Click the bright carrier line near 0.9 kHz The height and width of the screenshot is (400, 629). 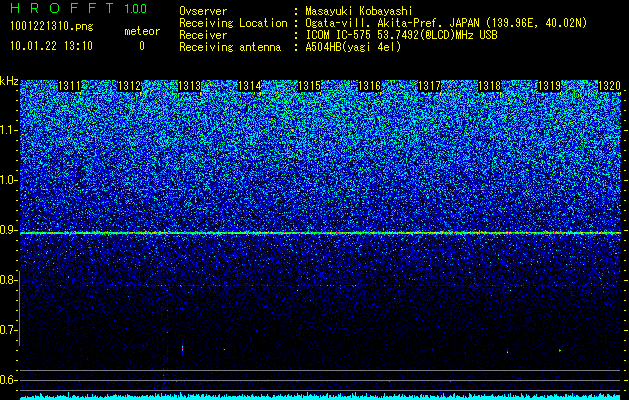click(x=321, y=233)
